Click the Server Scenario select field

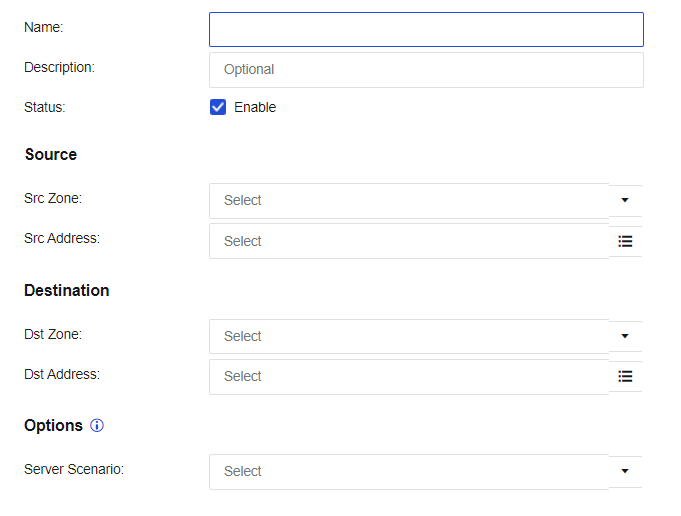(x=408, y=471)
